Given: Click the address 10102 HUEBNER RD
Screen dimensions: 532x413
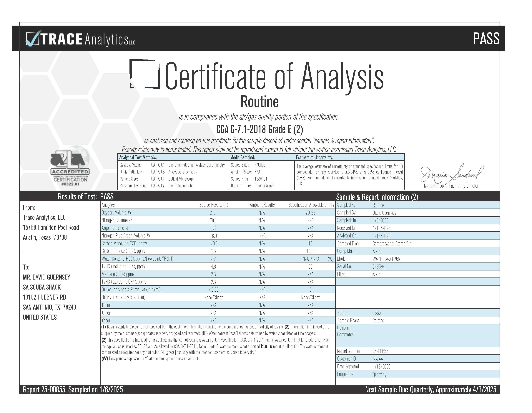Looking at the screenshot, I should click(44, 297).
